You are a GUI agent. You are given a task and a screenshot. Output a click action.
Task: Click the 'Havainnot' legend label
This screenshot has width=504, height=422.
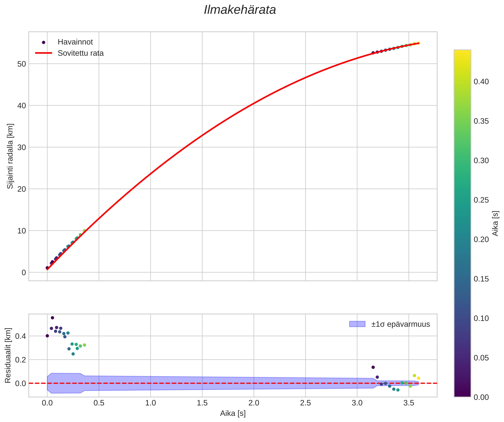[x=75, y=42]
